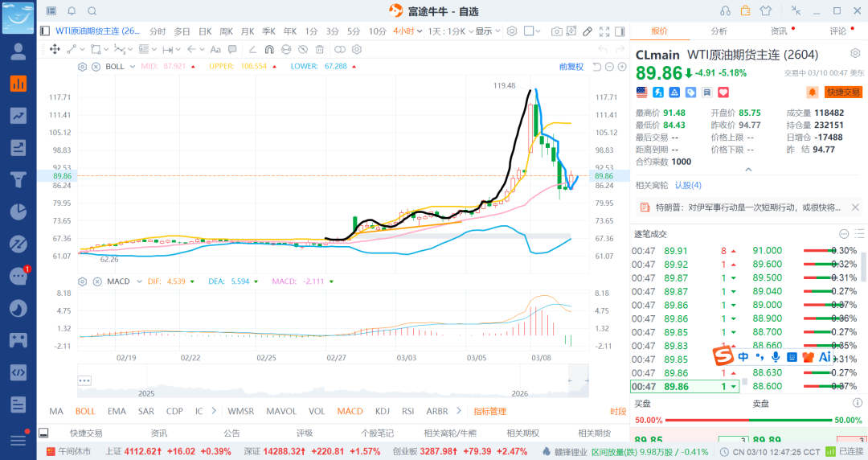868x460 pixels.
Task: Open the skin theme shirt icon
Action: click(766, 10)
